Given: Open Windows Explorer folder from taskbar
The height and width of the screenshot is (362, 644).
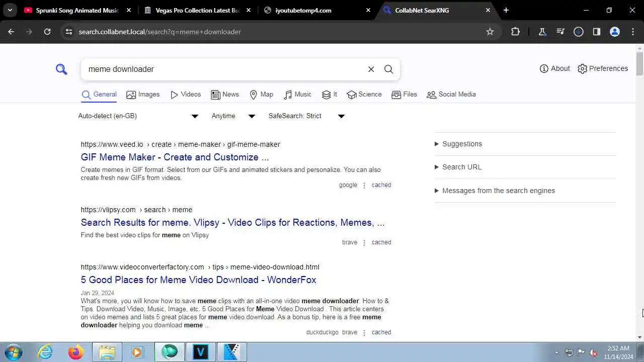Looking at the screenshot, I should coord(107,352).
